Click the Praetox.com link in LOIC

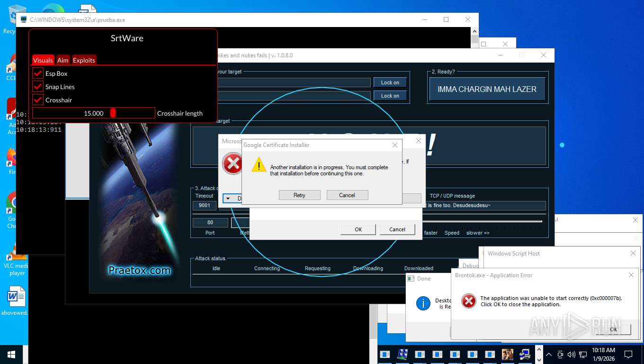pyautogui.click(x=140, y=271)
